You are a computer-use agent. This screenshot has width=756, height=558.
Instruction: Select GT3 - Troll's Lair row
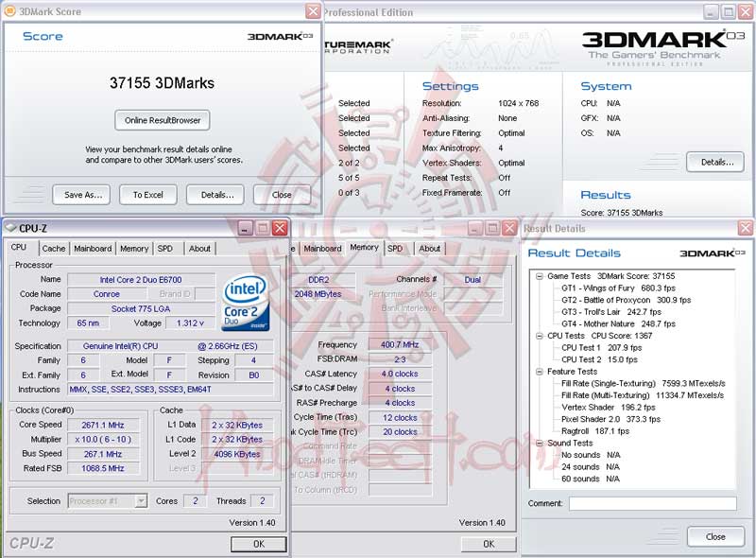pos(611,312)
